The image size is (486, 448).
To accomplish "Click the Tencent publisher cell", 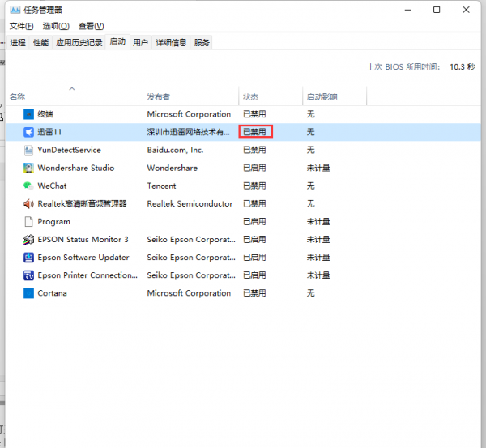I will pos(161,186).
